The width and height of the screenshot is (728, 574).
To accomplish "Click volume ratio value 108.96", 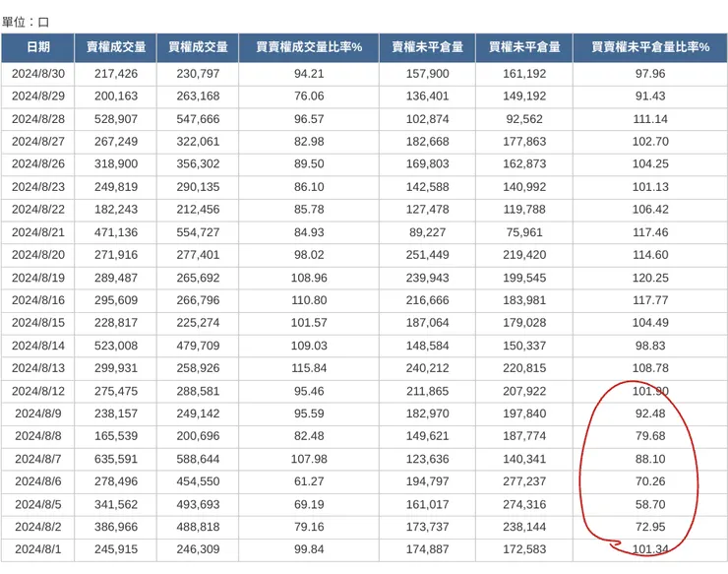I will point(309,278).
